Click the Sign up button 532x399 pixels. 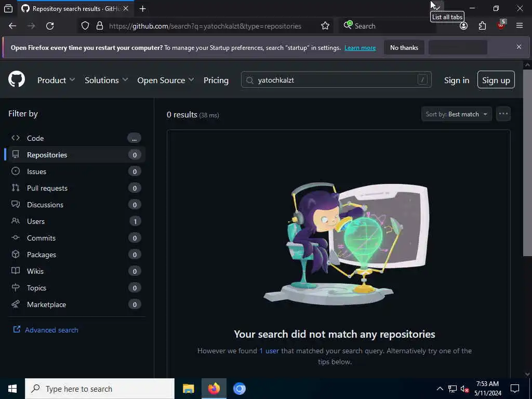coord(496,80)
